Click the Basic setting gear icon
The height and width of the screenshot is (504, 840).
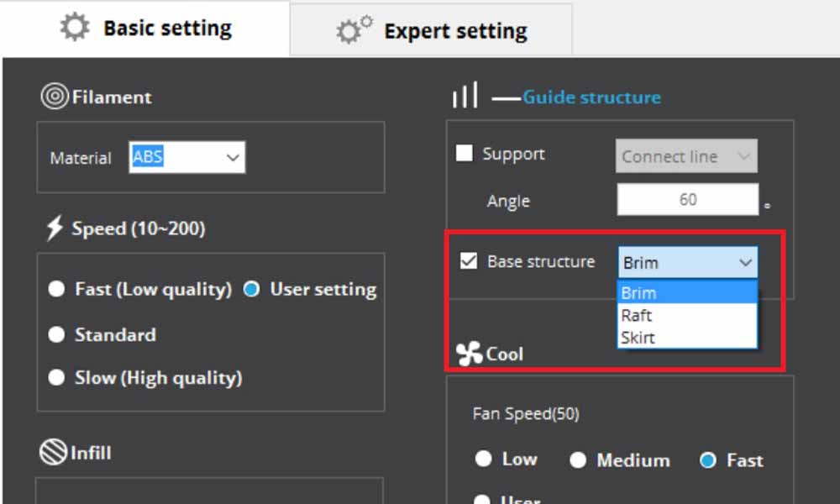tap(75, 27)
